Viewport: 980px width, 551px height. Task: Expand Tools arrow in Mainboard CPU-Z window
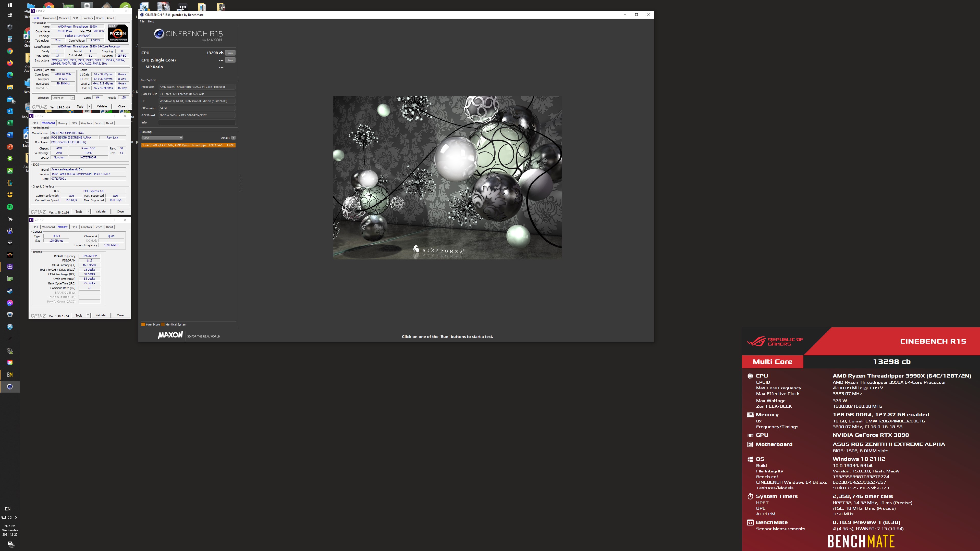tap(88, 211)
